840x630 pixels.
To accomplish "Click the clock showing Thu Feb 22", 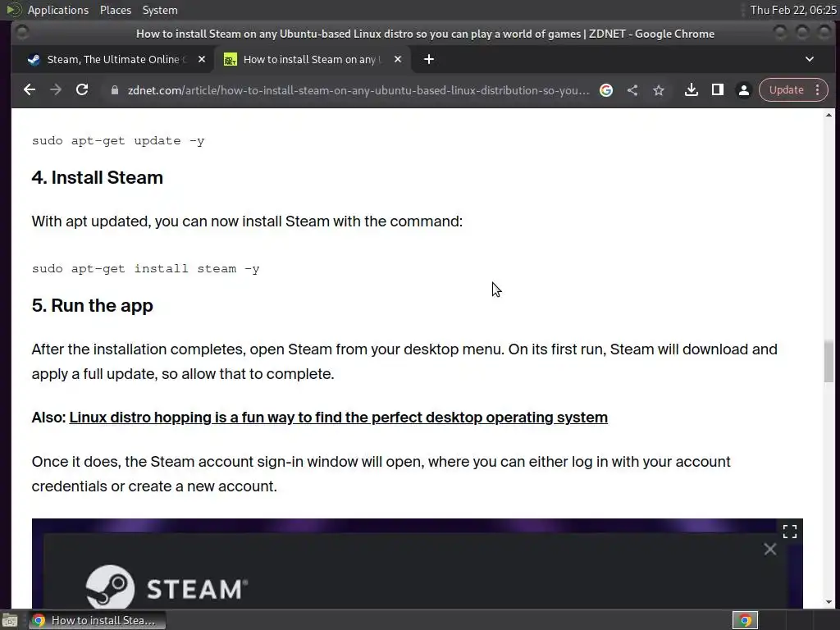I will [x=793, y=10].
